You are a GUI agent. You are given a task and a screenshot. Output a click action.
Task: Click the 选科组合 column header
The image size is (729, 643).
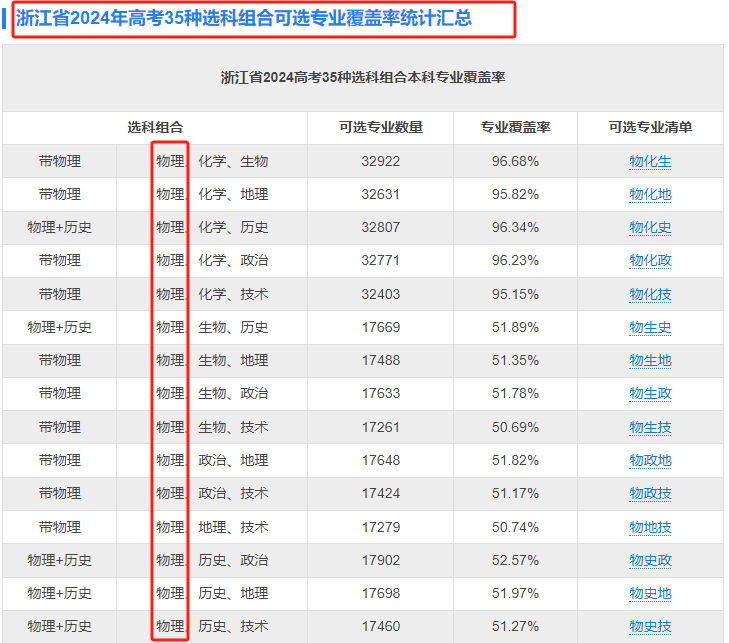pos(155,127)
